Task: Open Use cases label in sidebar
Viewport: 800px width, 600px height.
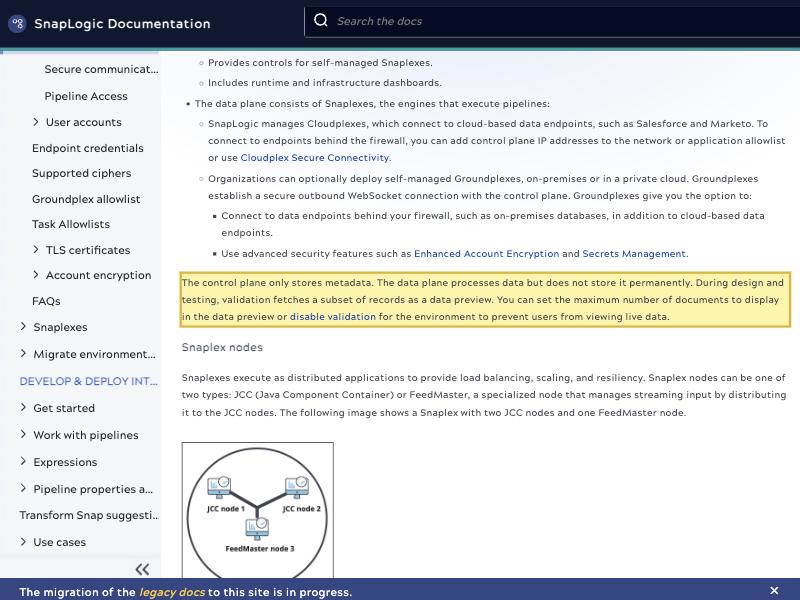Action: [x=59, y=542]
